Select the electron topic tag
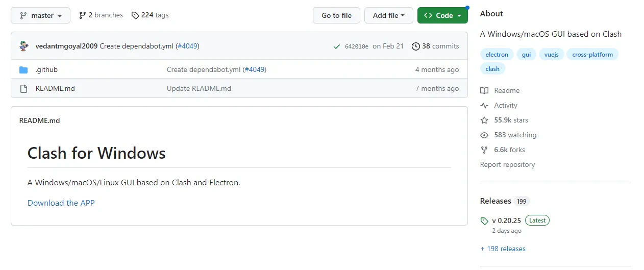Viewport: 644px width, 270px height. point(497,55)
